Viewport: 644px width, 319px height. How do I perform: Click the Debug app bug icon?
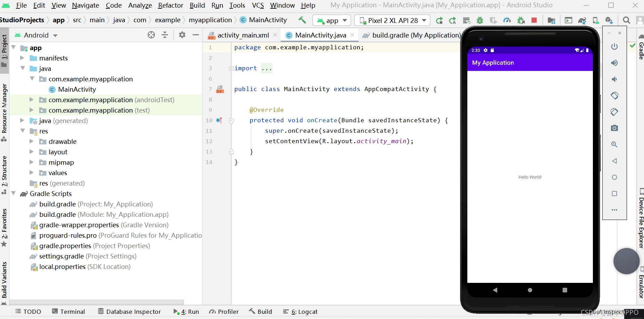[x=480, y=21]
